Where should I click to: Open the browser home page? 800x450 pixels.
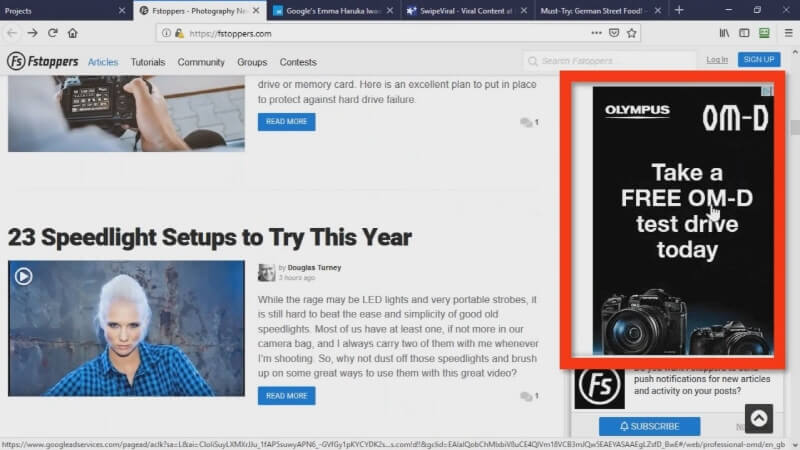[x=72, y=33]
